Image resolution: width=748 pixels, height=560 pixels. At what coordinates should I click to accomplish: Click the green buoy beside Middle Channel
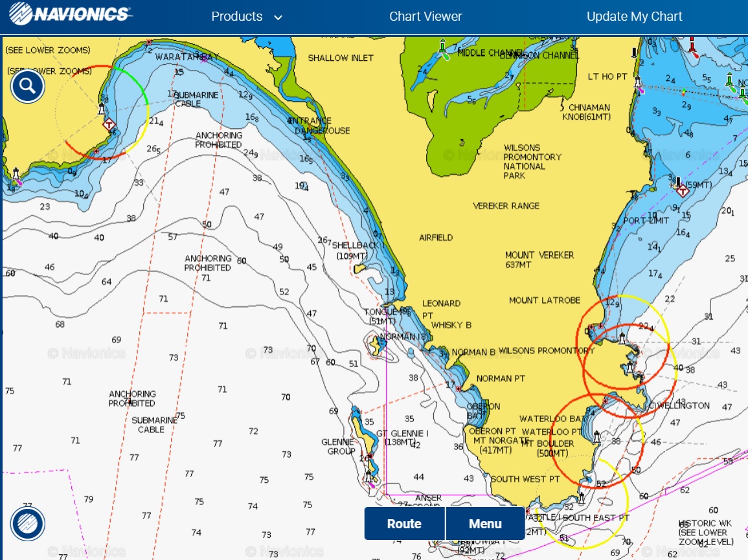(x=443, y=48)
